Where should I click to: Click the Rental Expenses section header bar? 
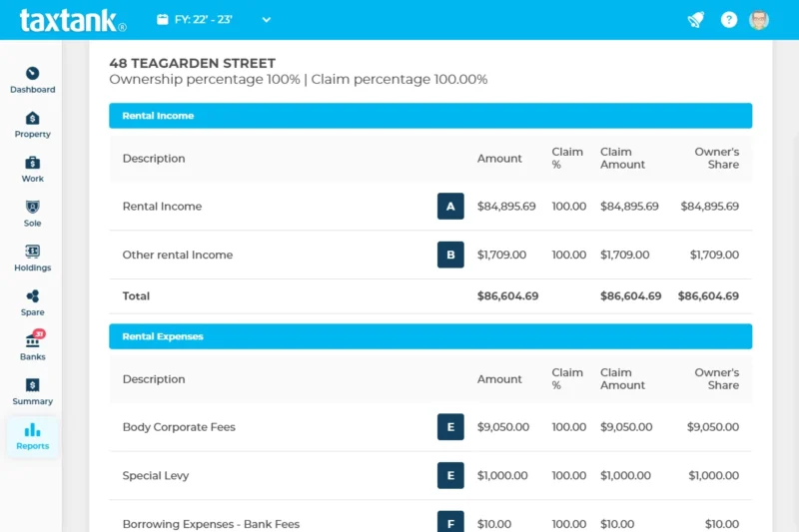(430, 336)
